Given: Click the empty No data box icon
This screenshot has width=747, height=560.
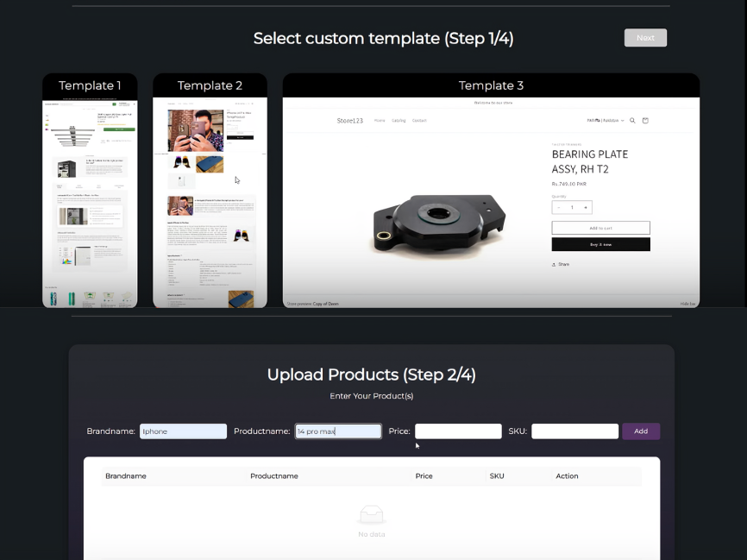Looking at the screenshot, I should pos(371,515).
